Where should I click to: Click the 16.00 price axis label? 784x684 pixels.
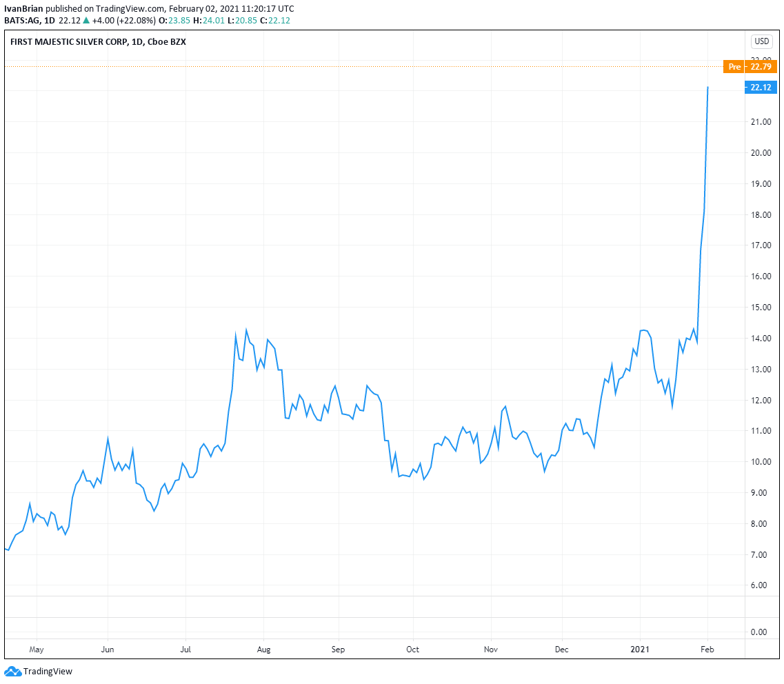[761, 276]
